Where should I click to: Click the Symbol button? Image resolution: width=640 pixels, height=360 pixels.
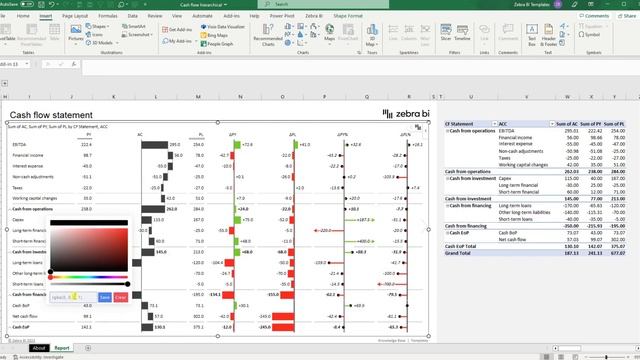[x=589, y=35]
